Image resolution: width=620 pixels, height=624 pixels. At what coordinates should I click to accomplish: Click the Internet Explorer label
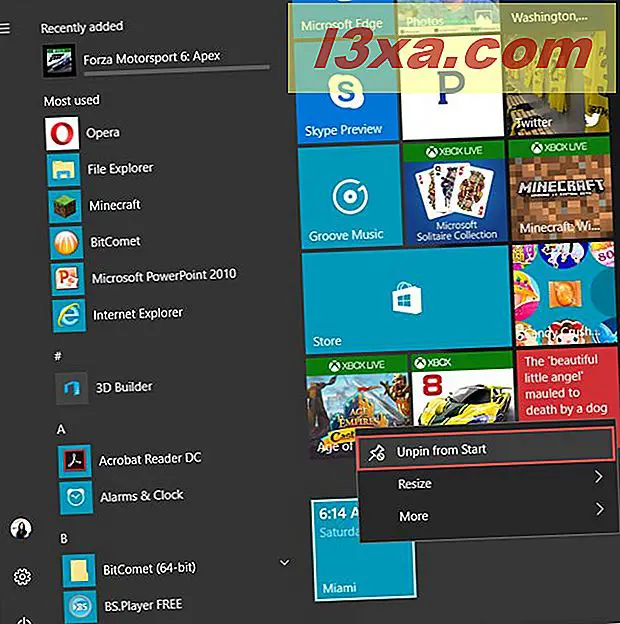[138, 314]
